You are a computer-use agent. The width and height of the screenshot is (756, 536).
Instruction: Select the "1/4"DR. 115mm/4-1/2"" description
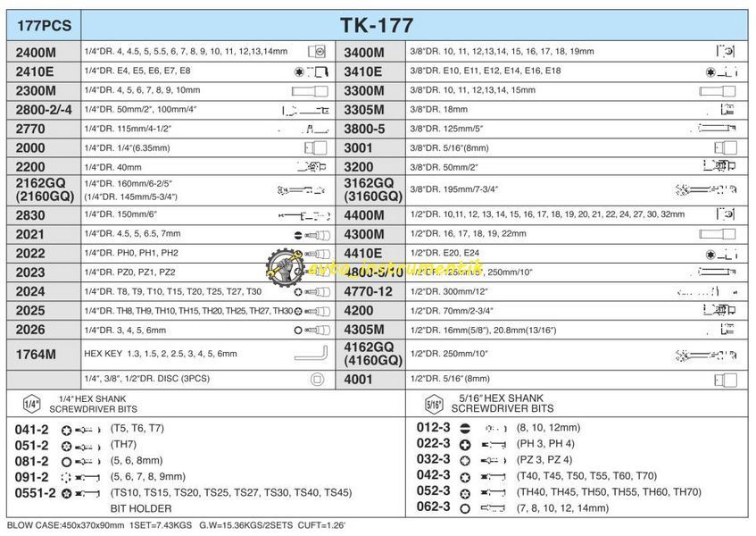[x=128, y=129]
